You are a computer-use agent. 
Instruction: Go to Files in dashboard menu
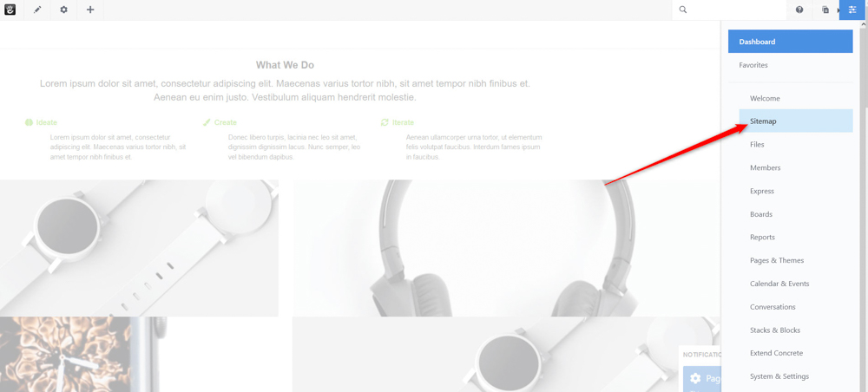(757, 144)
